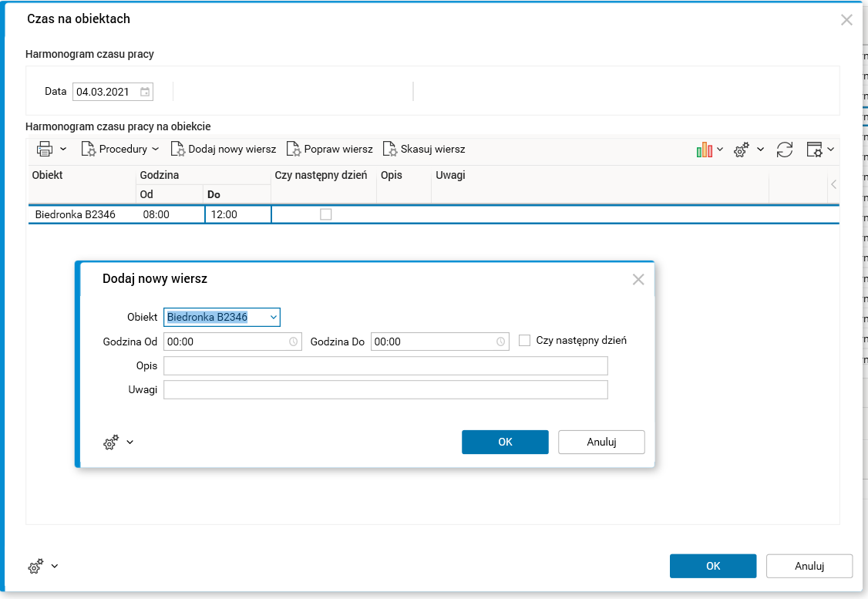
Task: Click gears icon in Dodaj nowy wiersz dialog
Action: [x=111, y=443]
